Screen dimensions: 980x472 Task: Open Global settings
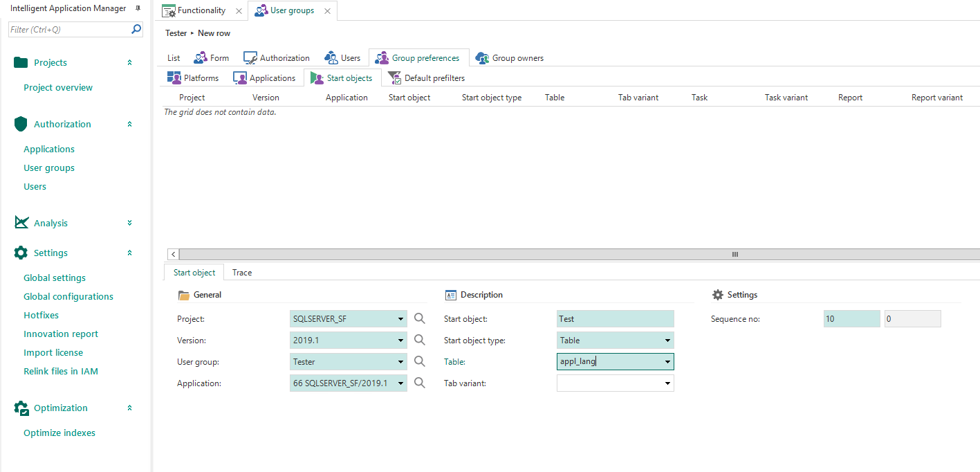(x=55, y=278)
